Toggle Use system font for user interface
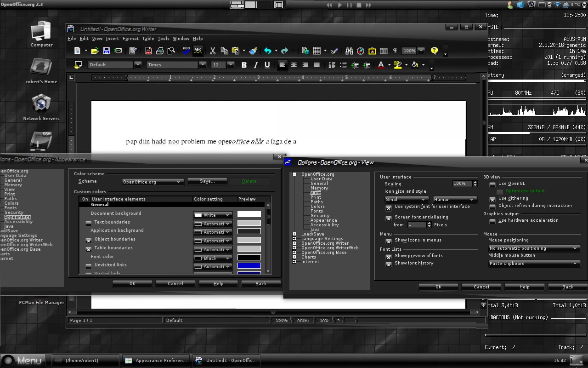The image size is (588, 368). [389, 208]
